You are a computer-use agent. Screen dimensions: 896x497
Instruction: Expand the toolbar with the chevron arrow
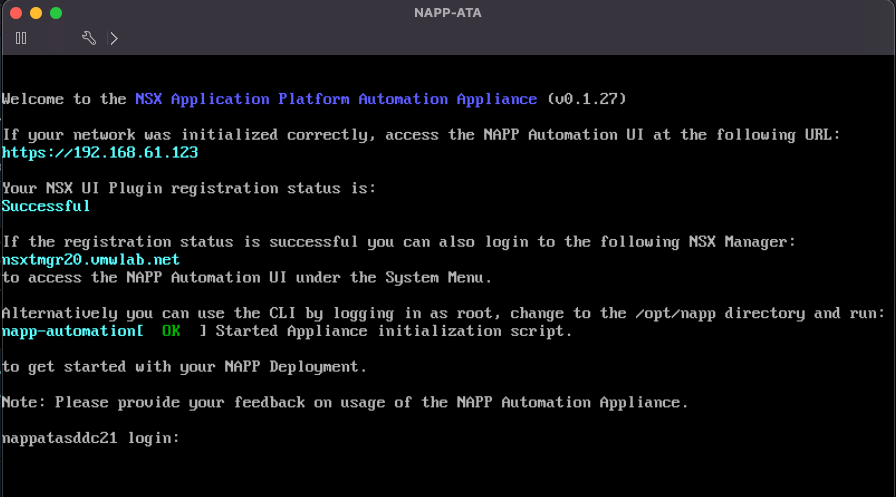tap(114, 38)
